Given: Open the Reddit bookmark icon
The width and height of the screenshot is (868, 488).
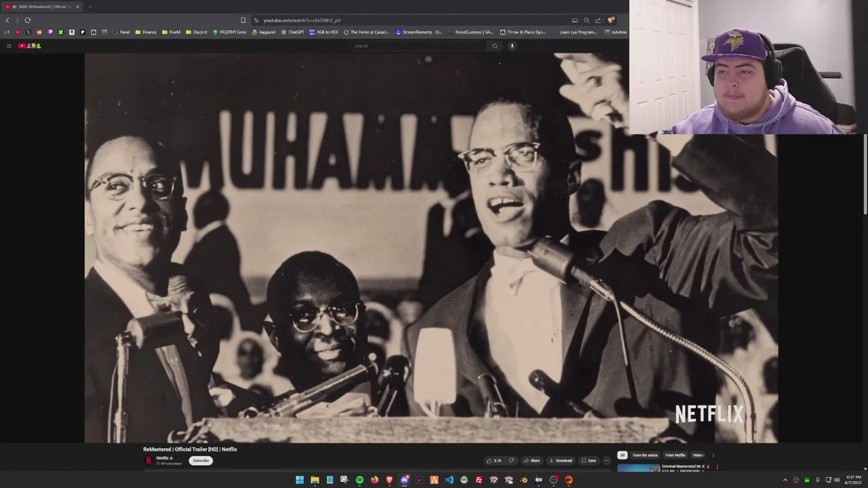Looking at the screenshot, I should [x=39, y=32].
